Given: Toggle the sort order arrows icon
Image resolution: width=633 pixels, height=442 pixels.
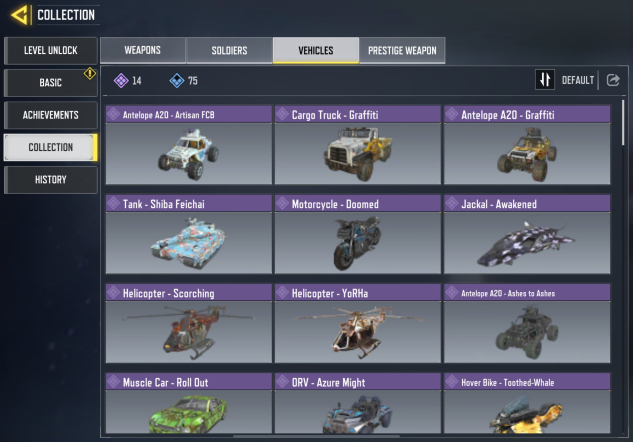Looking at the screenshot, I should pyautogui.click(x=545, y=80).
